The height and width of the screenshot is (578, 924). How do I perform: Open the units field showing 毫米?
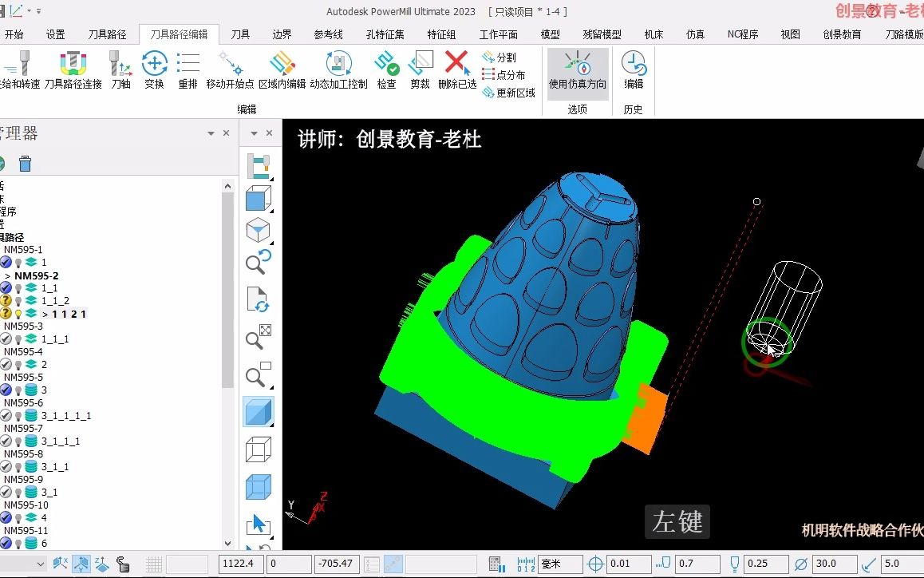tap(560, 564)
